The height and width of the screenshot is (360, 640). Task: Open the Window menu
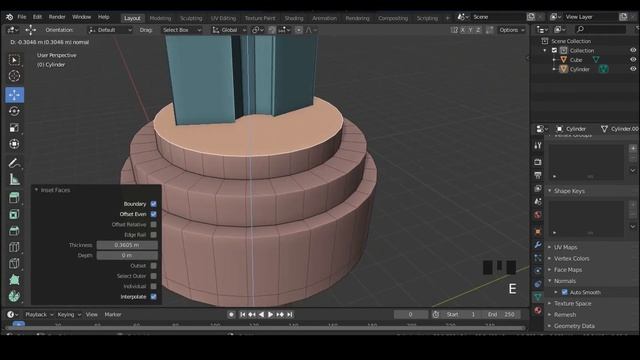[81, 17]
